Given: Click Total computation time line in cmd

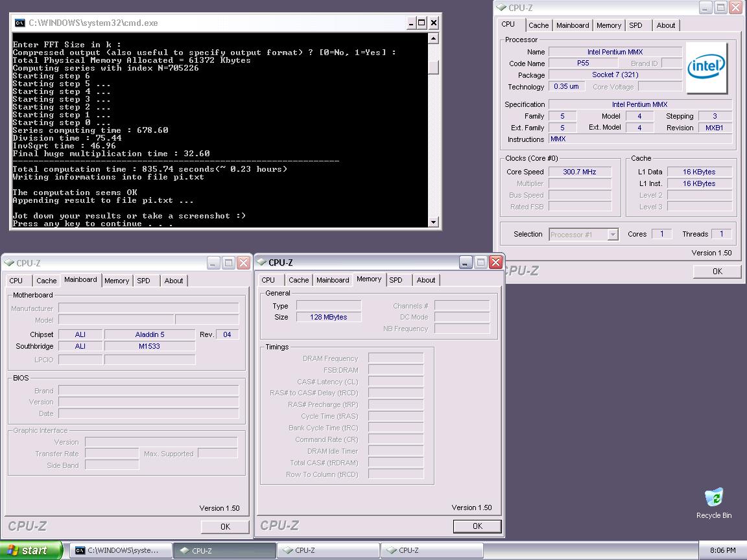Looking at the screenshot, I should [x=150, y=169].
